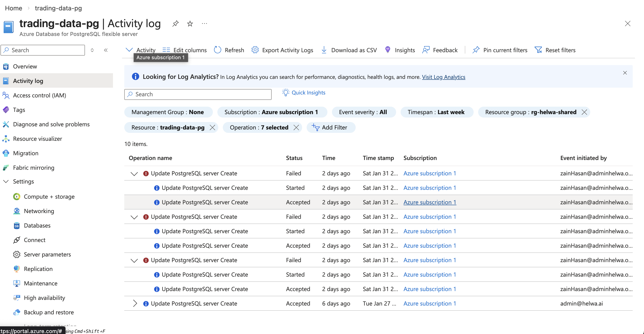Image resolution: width=644 pixels, height=334 pixels.
Task: Open the Activity dropdown in toolbar
Action: (140, 50)
